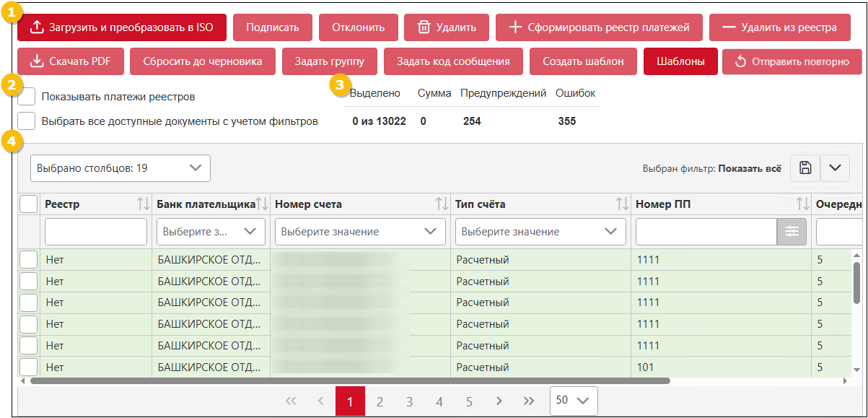Sort by the Тип счёта column arrows
Image resolution: width=868 pixels, height=418 pixels.
pyautogui.click(x=622, y=204)
